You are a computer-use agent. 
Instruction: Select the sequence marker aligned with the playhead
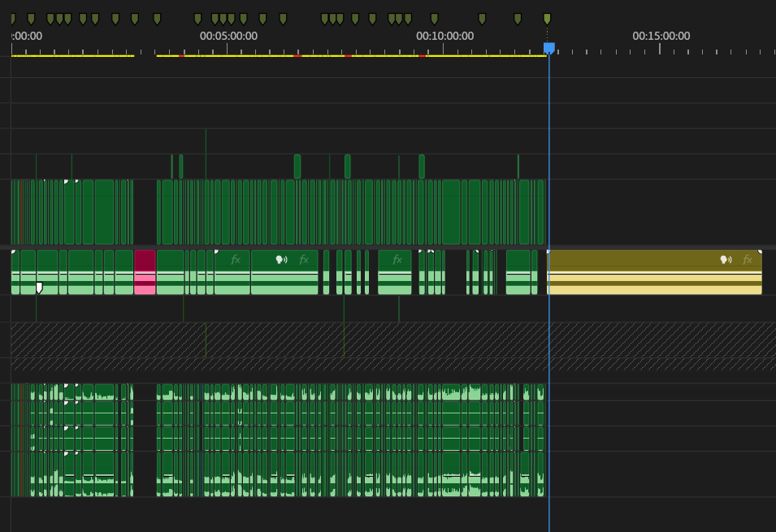(x=547, y=19)
